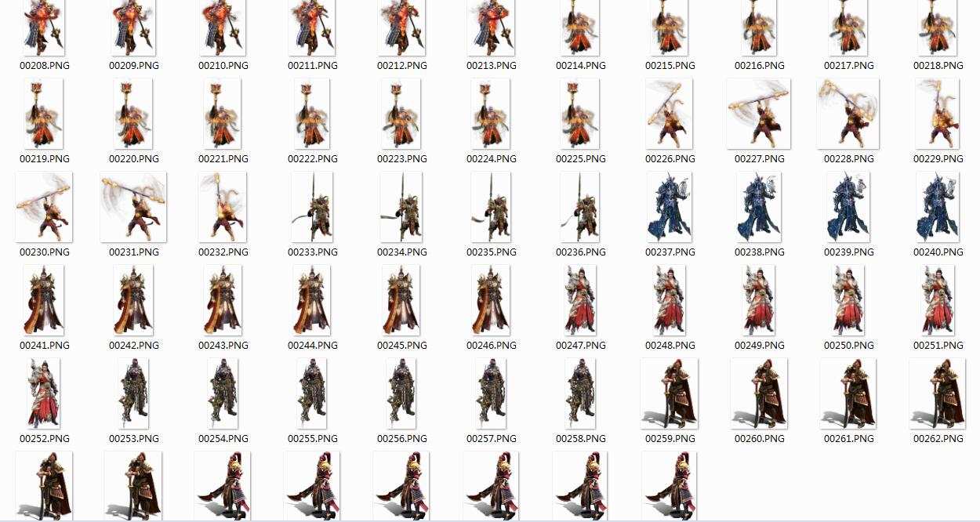The image size is (980, 522).
Task: Click the 00254.PNG dark warrior thumbnail
Action: (x=223, y=393)
